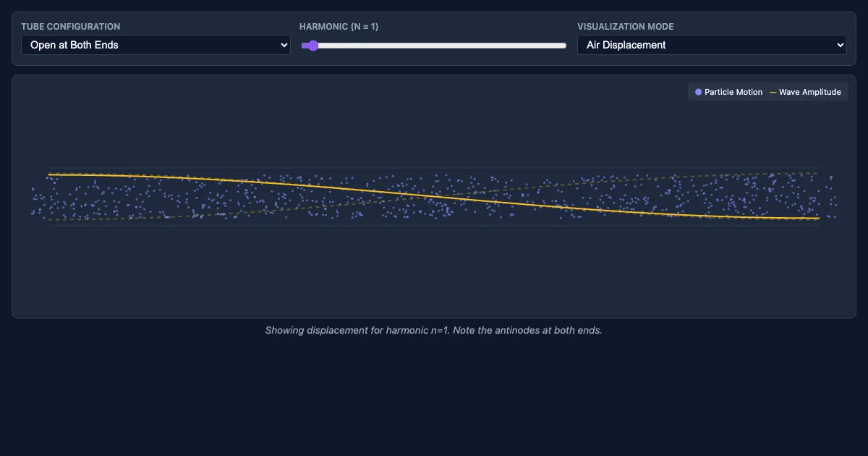
Task: Click the 'Wave Amplitude' legend label
Action: [x=810, y=92]
